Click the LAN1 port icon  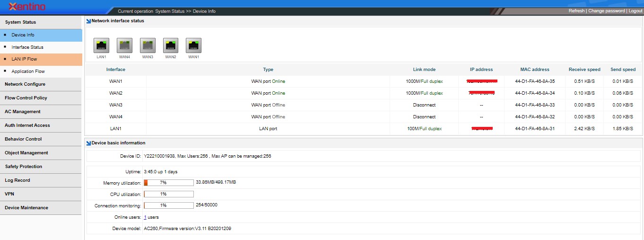coord(102,45)
